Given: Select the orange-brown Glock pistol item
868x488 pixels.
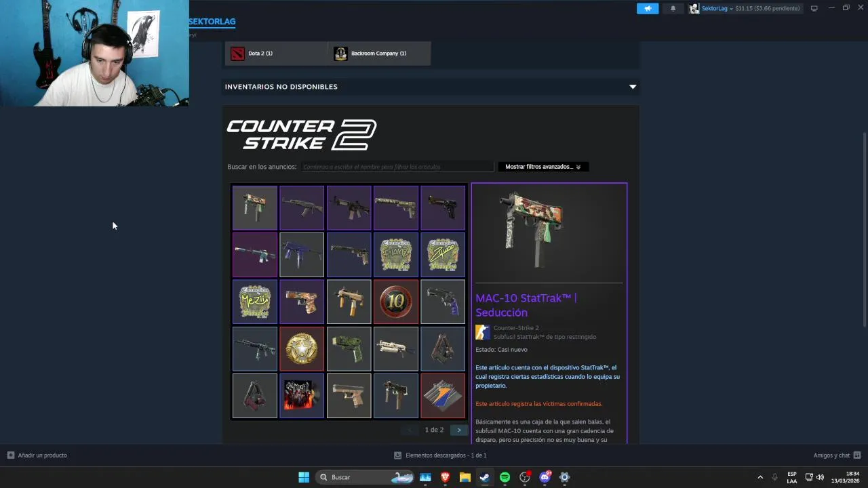Looking at the screenshot, I should coord(302,302).
